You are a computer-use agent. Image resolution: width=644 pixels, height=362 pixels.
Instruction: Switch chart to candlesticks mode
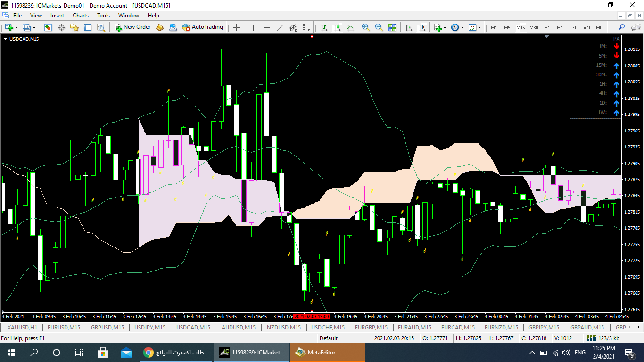point(337,27)
